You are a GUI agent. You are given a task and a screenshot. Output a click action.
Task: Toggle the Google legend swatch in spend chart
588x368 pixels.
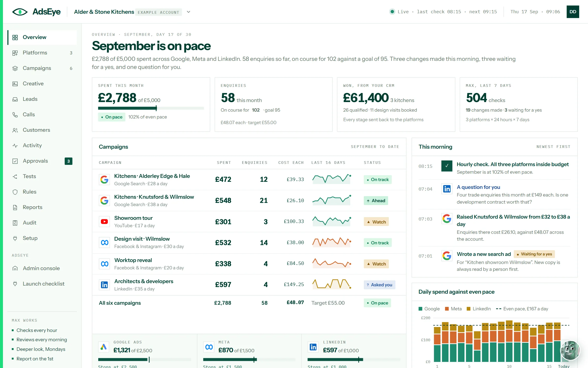click(420, 309)
